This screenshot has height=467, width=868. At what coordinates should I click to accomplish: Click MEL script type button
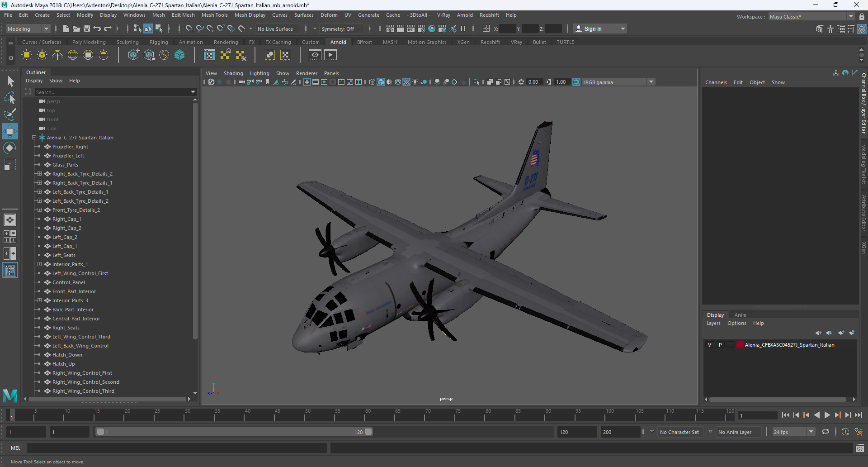pos(15,448)
